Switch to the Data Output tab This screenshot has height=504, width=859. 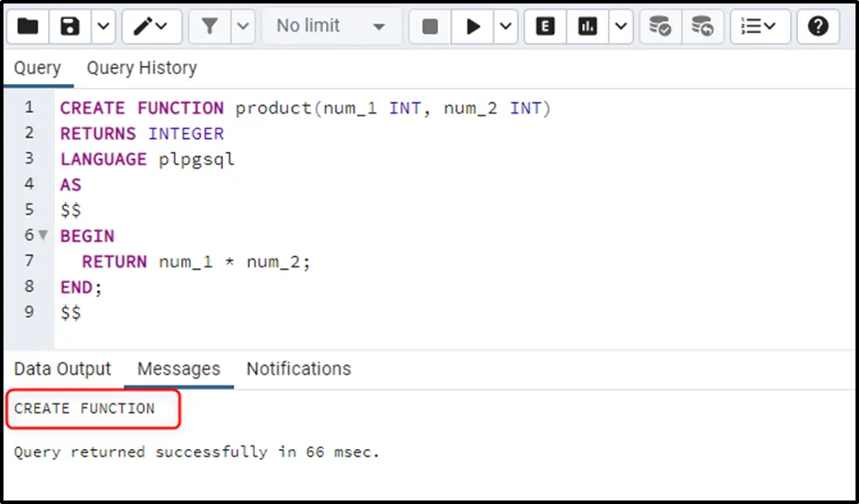63,369
